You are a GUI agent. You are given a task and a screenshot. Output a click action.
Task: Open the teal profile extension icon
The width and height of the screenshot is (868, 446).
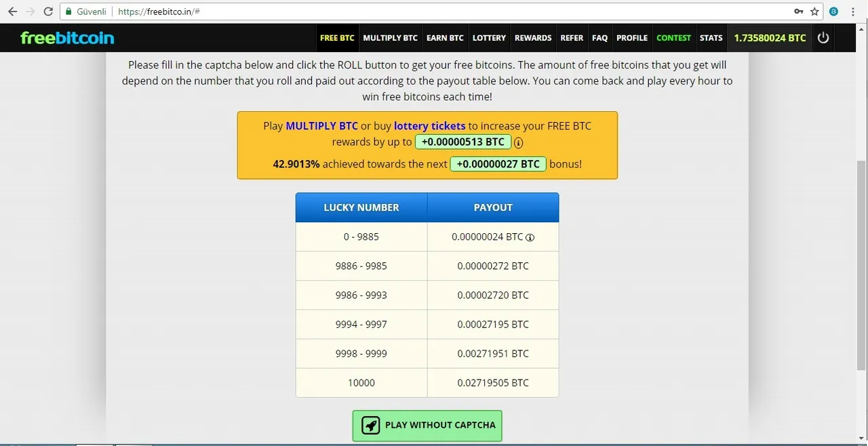[x=834, y=12]
